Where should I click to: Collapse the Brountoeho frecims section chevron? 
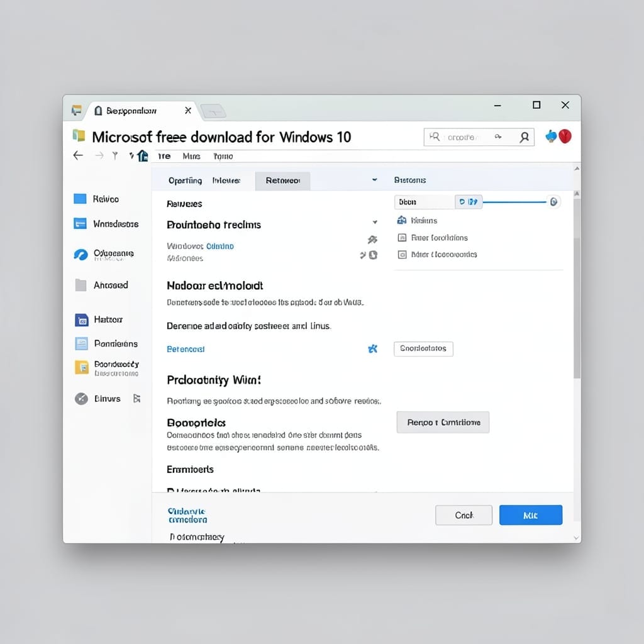pyautogui.click(x=375, y=222)
